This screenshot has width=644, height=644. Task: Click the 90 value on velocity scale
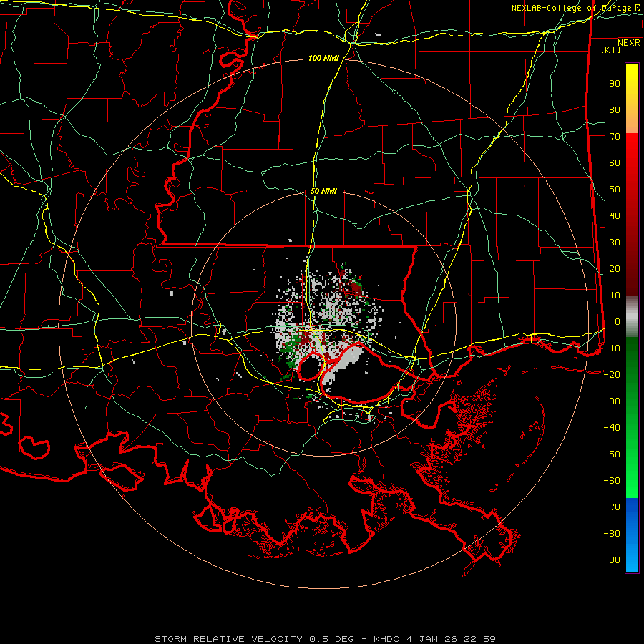coord(615,84)
